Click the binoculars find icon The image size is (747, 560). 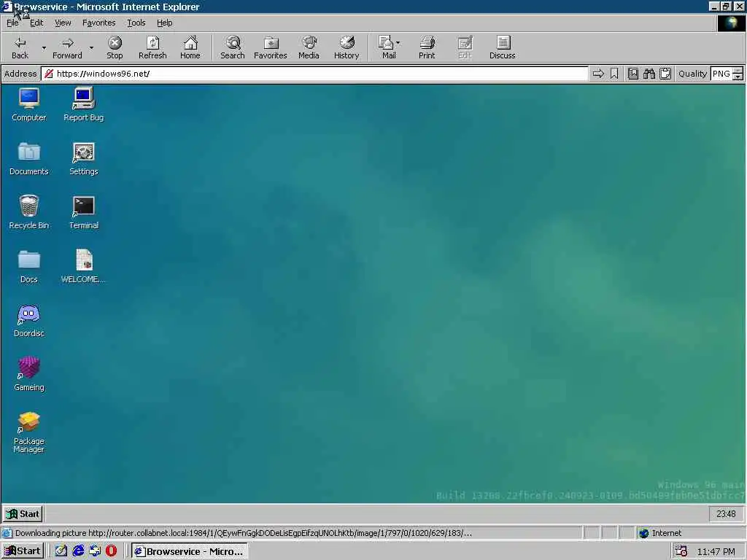649,74
